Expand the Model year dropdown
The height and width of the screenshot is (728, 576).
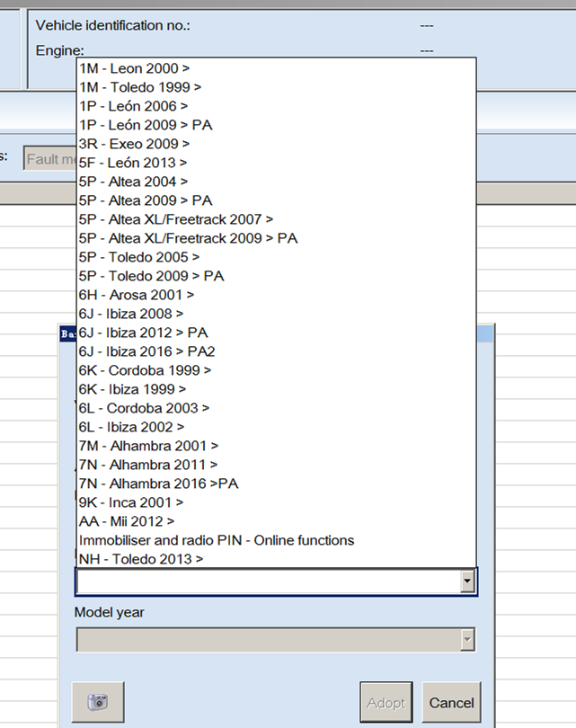point(467,639)
